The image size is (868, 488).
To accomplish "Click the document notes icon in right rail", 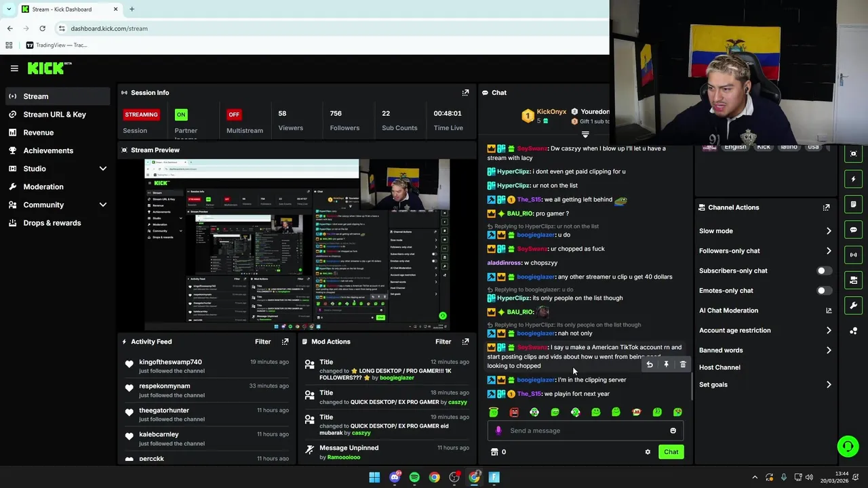I will 853,205.
